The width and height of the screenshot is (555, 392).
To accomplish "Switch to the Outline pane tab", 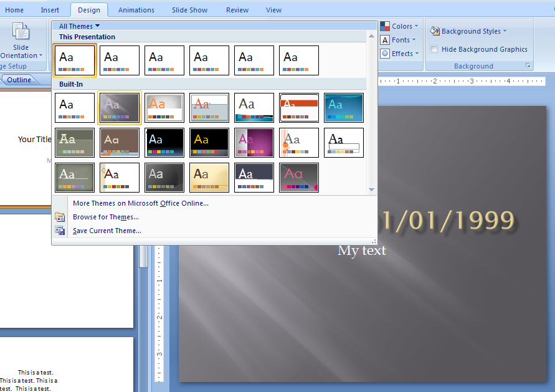I will click(x=19, y=80).
